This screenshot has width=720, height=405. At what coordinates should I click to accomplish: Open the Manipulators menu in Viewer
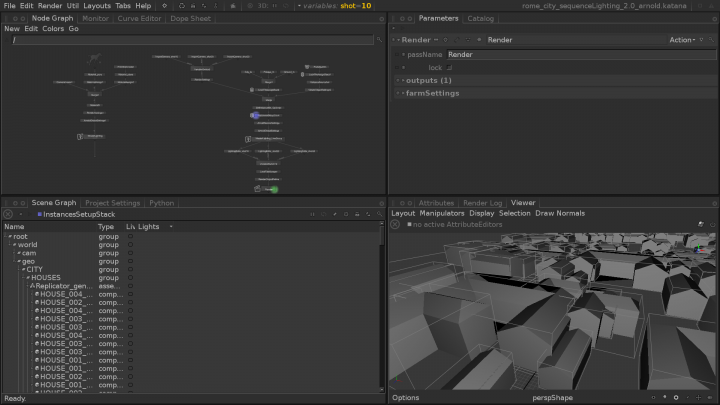coord(442,213)
